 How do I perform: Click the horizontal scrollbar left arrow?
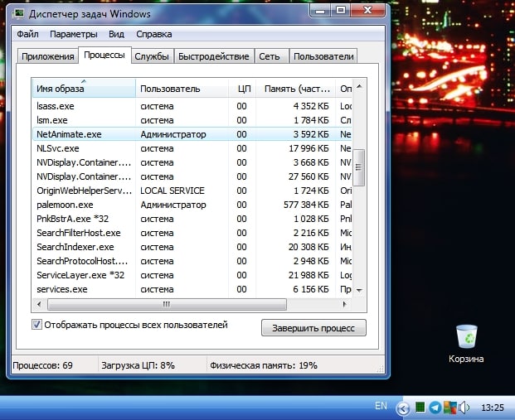39,304
